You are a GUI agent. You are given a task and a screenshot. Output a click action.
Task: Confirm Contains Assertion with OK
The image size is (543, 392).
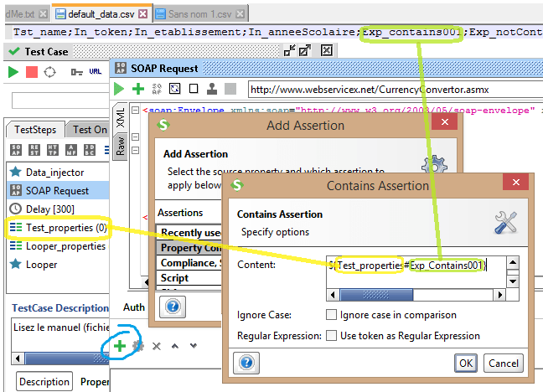(x=466, y=363)
